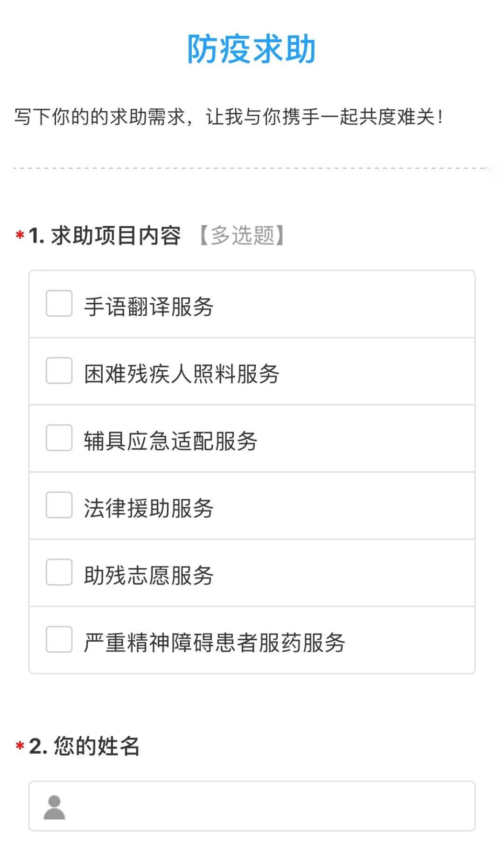This screenshot has width=504, height=845.
Task: Mark the 严重精神障碍患者服药服务 checkbox
Action: pyautogui.click(x=59, y=639)
